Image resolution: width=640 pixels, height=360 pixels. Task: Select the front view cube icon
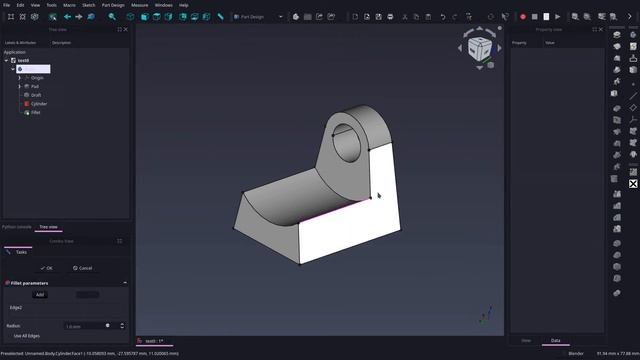click(x=144, y=17)
